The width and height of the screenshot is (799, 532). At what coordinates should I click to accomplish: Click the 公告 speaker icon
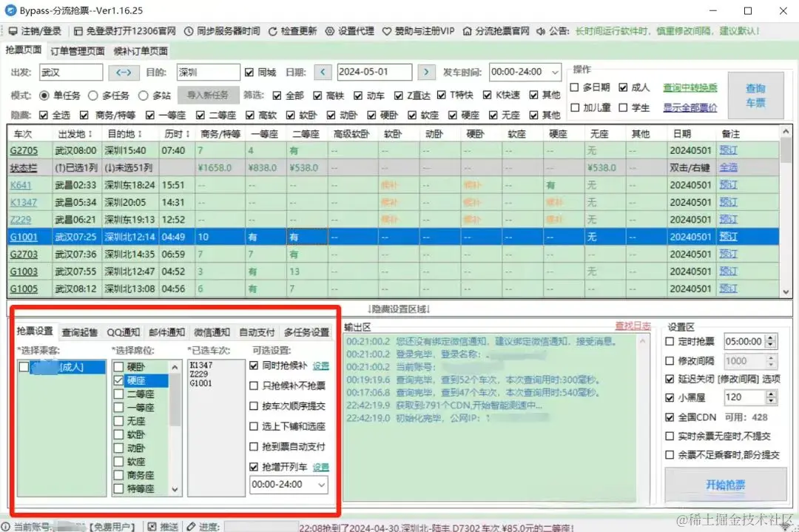(x=541, y=31)
